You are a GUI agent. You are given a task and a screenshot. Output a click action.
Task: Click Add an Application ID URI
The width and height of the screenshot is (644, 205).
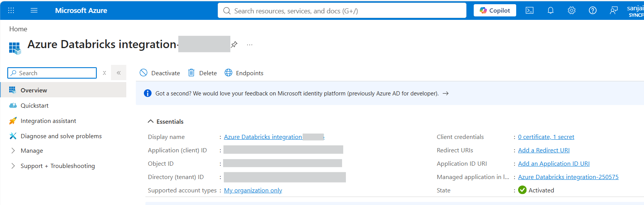(554, 163)
